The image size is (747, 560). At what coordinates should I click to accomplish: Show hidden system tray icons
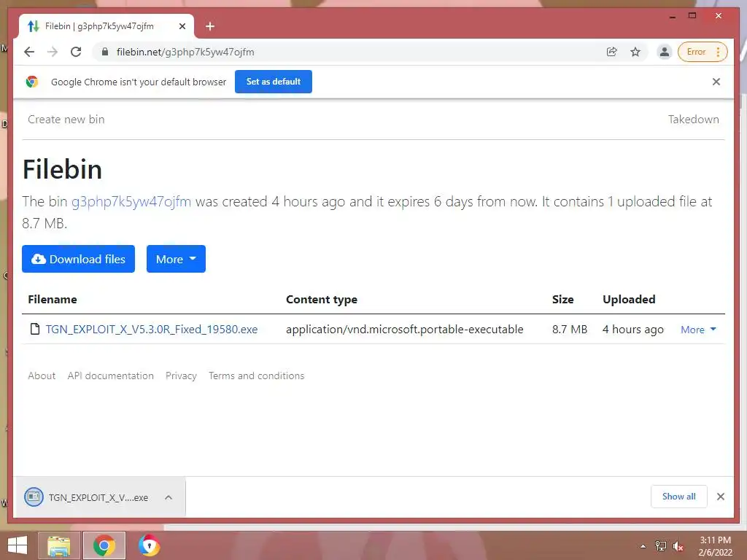pos(643,546)
